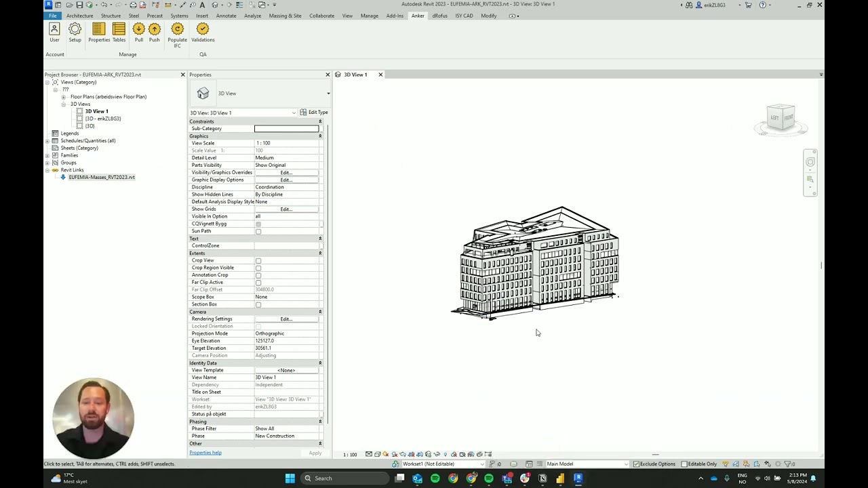Expand Schedules/Quantities (all) node
Viewport: 868px width, 488px height.
pyautogui.click(x=47, y=141)
